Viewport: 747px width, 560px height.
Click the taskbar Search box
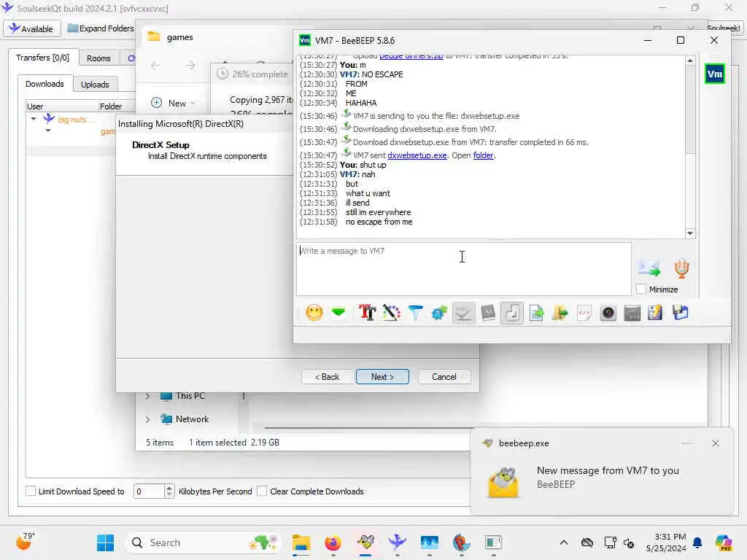tap(203, 542)
